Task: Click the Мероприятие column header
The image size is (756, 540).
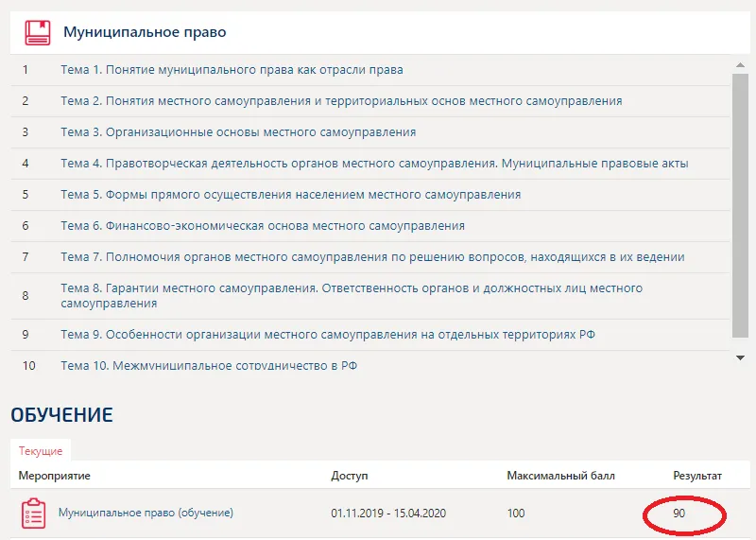Action: tap(55, 476)
